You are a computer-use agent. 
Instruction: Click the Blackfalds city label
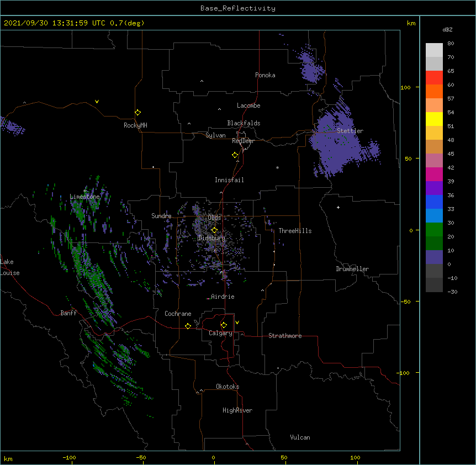click(244, 123)
